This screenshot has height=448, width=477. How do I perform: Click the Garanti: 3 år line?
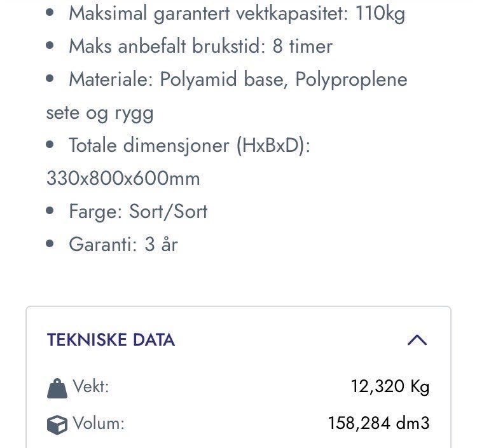[123, 245]
